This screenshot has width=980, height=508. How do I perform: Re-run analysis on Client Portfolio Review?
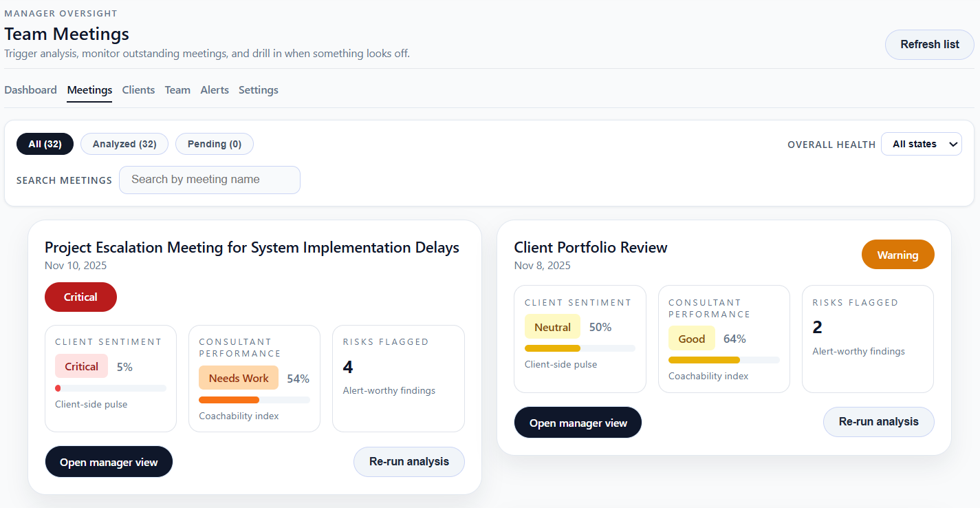[x=878, y=422]
